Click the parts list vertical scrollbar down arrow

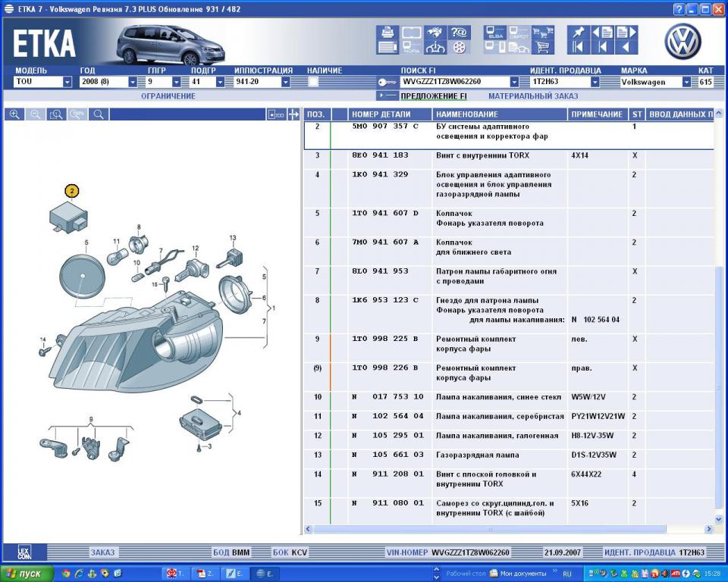point(718,519)
